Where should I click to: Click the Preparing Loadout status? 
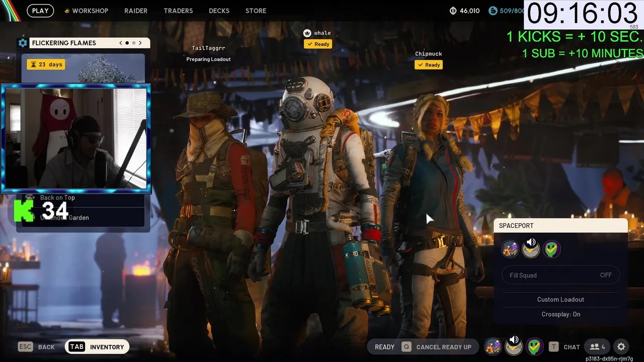(x=208, y=59)
